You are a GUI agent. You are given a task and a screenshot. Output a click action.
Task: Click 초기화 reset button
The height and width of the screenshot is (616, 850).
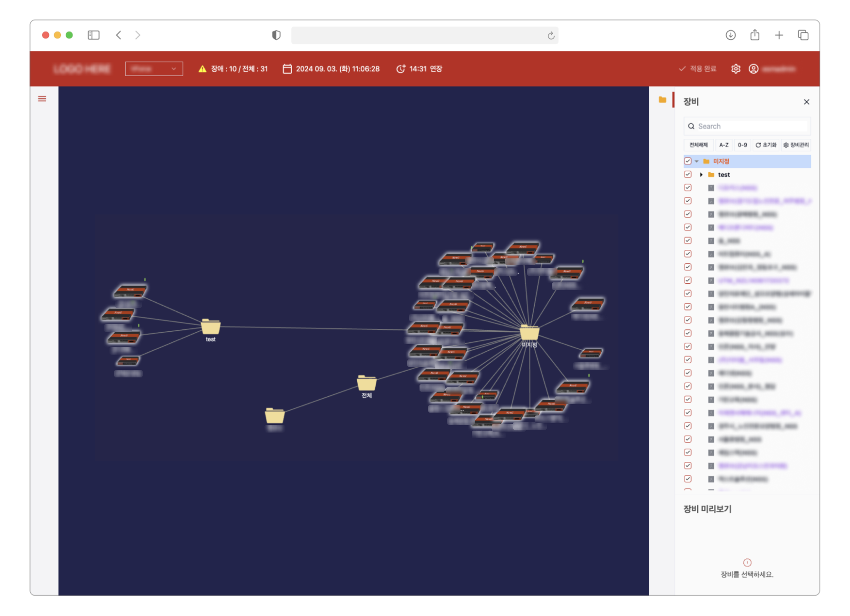766,145
